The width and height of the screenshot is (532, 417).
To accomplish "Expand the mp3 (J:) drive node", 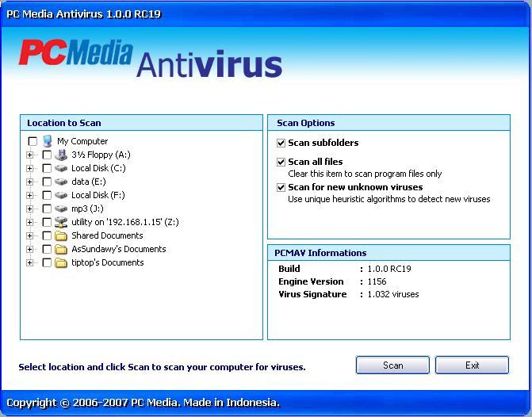I will (30, 208).
